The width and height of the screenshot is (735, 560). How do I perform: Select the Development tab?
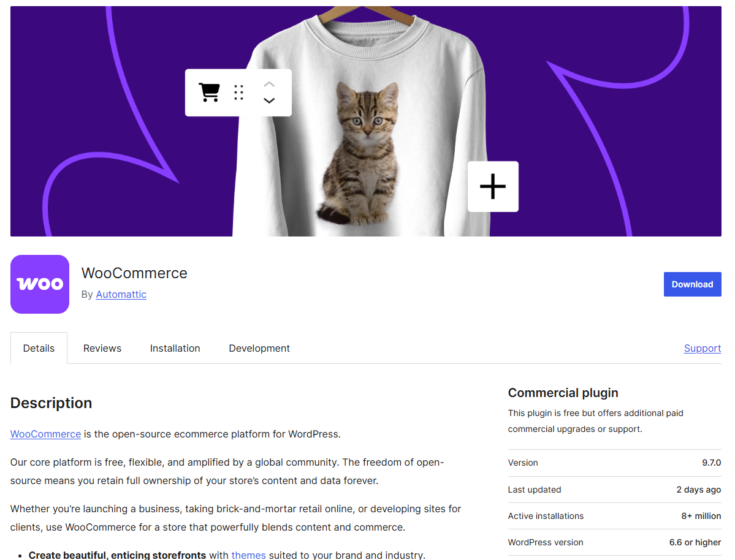click(x=259, y=347)
